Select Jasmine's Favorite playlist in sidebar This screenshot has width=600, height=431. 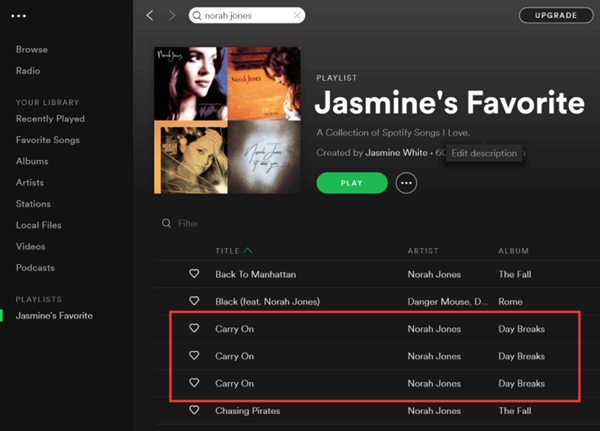click(x=54, y=316)
